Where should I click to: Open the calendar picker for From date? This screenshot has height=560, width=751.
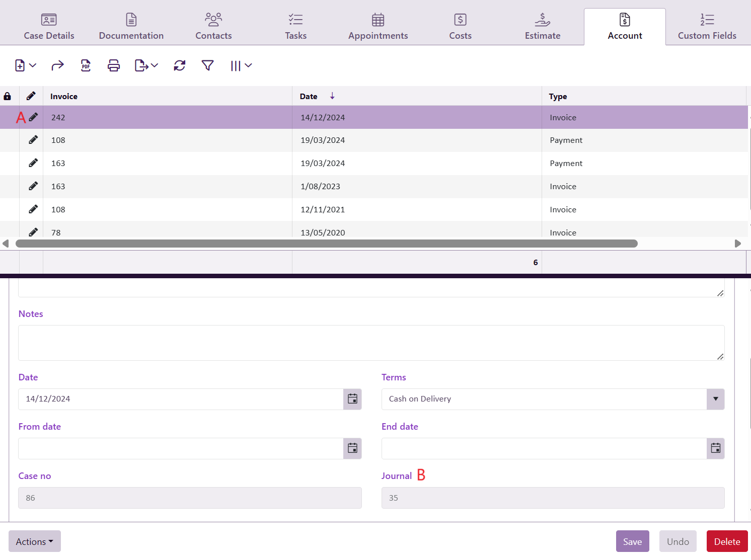click(352, 448)
